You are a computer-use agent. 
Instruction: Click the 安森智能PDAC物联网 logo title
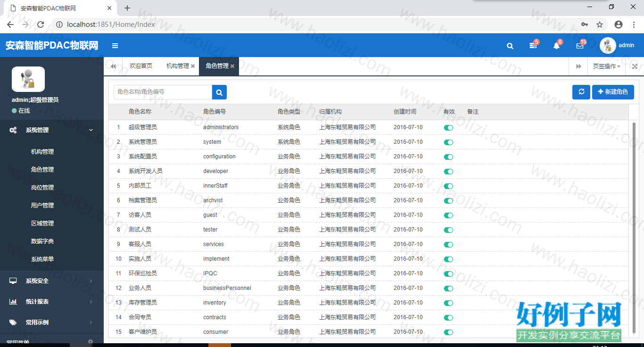point(52,45)
